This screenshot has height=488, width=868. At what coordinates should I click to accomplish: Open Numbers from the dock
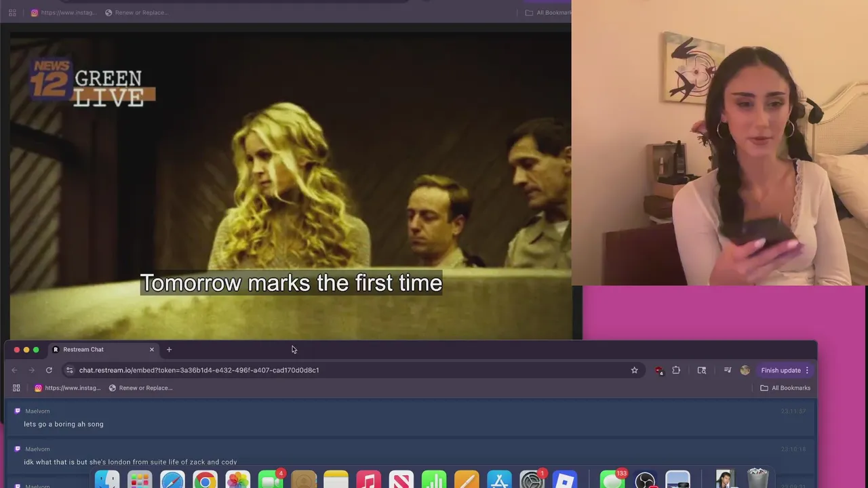[x=434, y=481]
